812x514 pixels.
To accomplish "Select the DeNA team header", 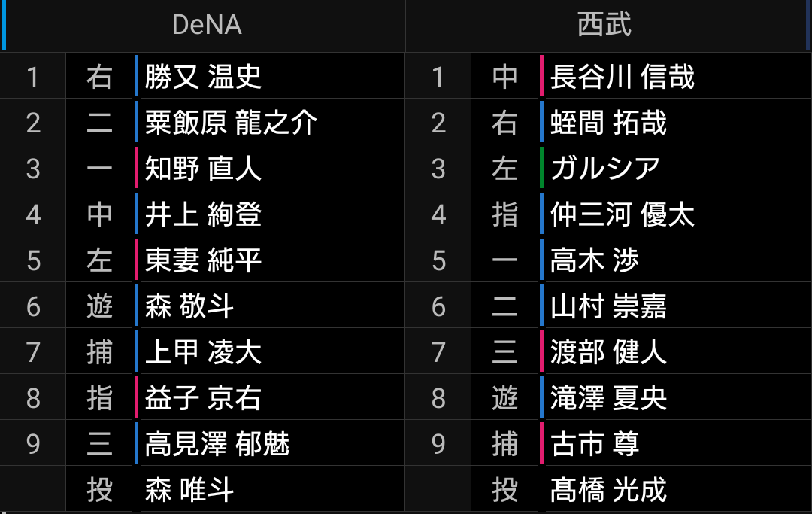I will pos(207,24).
